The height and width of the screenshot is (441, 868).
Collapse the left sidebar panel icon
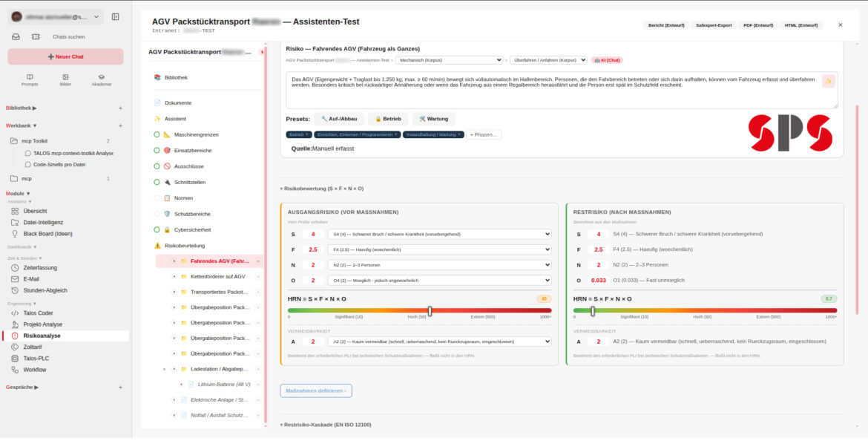(x=115, y=16)
